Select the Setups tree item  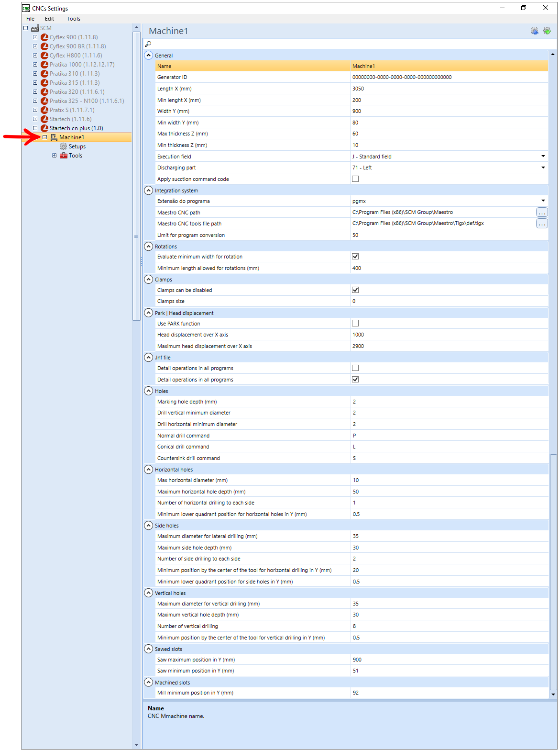coord(77,146)
